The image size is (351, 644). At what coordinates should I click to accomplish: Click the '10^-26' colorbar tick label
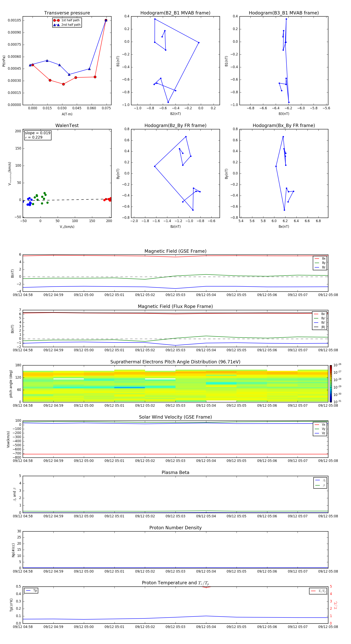[x=337, y=365]
